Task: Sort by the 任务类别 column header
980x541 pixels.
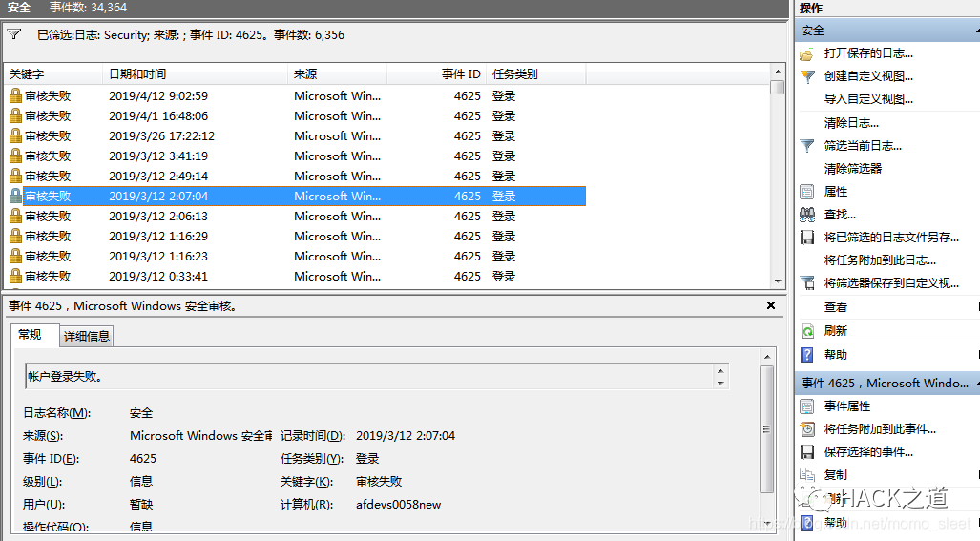Action: (x=536, y=74)
